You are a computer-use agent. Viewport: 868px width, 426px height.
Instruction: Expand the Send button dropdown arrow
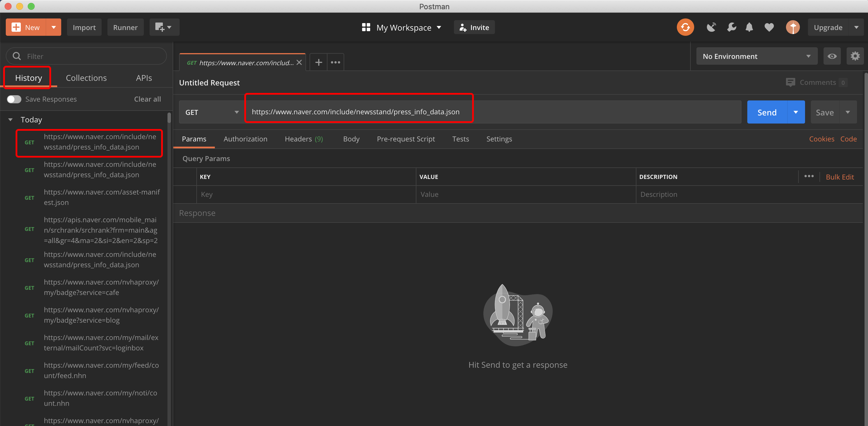pyautogui.click(x=796, y=112)
